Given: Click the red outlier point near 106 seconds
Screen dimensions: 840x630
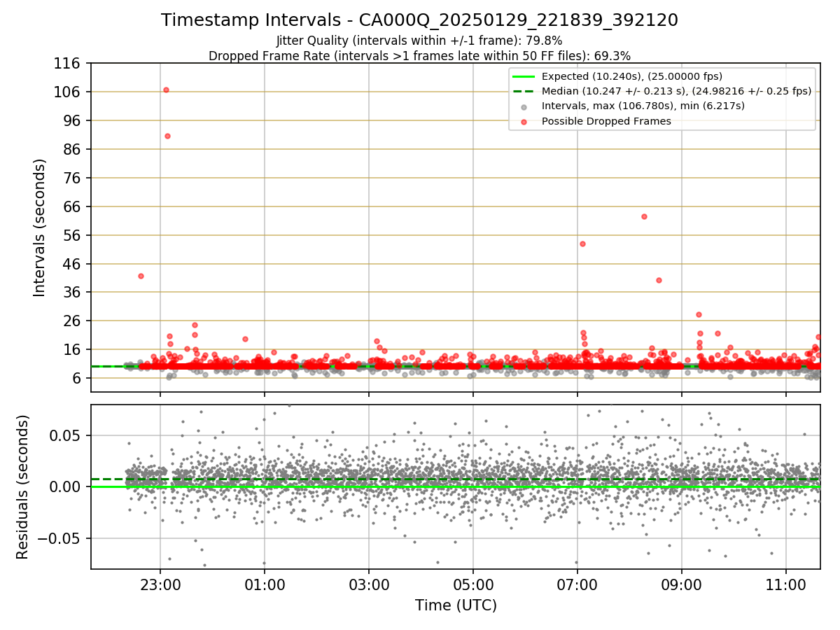Looking at the screenshot, I should point(166,90).
